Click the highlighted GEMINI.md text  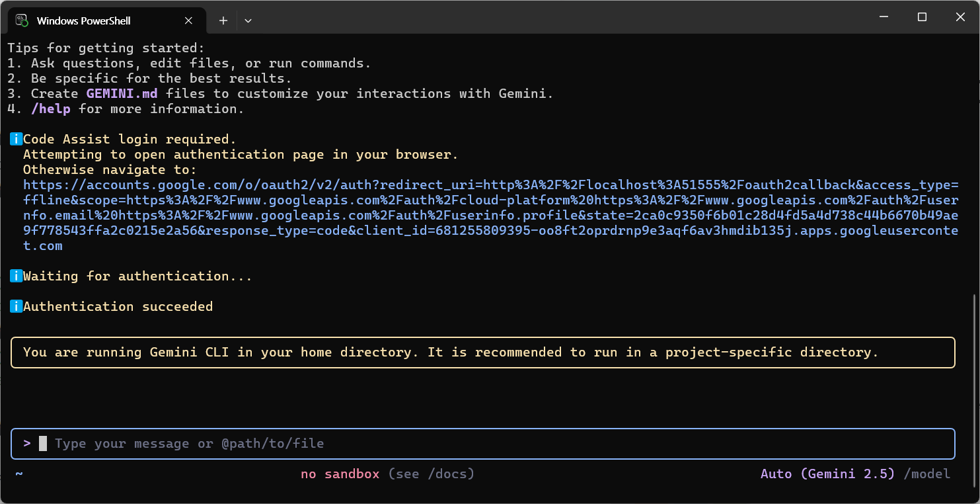point(122,94)
